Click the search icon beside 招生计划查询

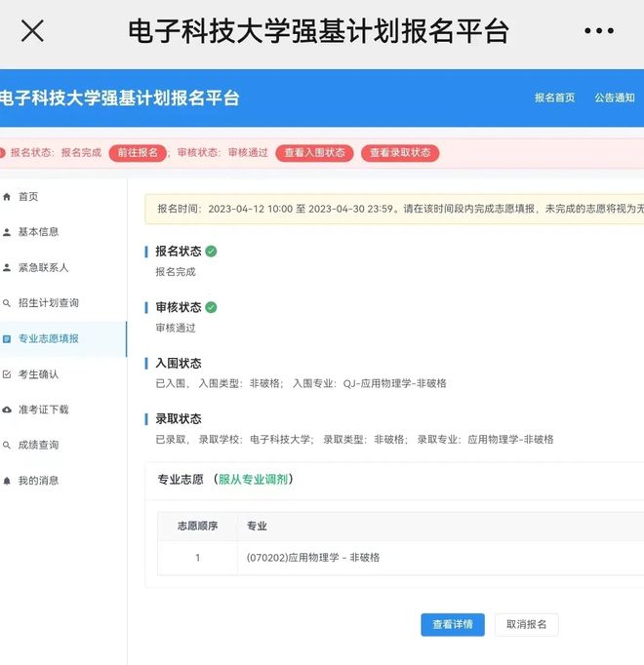tap(7, 303)
